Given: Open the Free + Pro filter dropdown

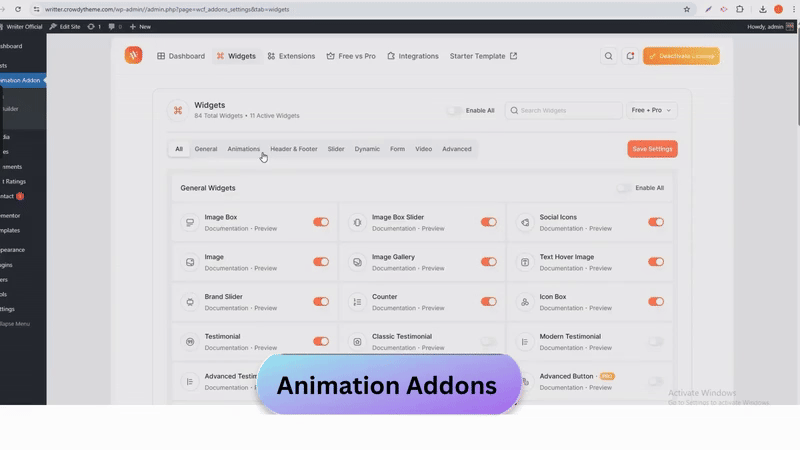Looking at the screenshot, I should pos(652,110).
